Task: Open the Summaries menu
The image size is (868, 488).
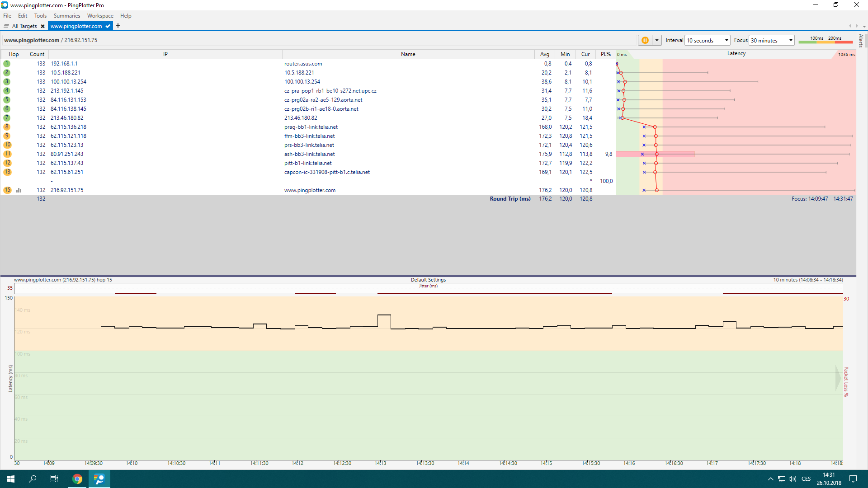Action: coord(66,16)
